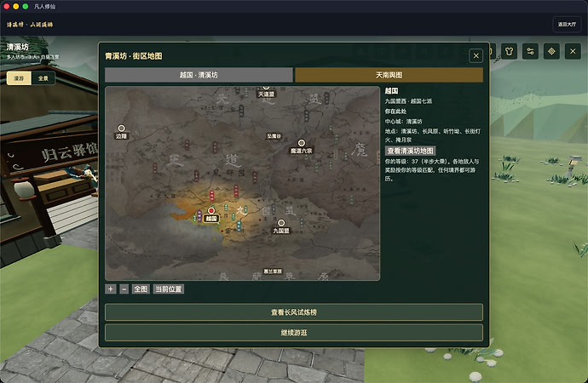Select the 魔道六宗 map marker
588x383 pixels.
point(302,143)
